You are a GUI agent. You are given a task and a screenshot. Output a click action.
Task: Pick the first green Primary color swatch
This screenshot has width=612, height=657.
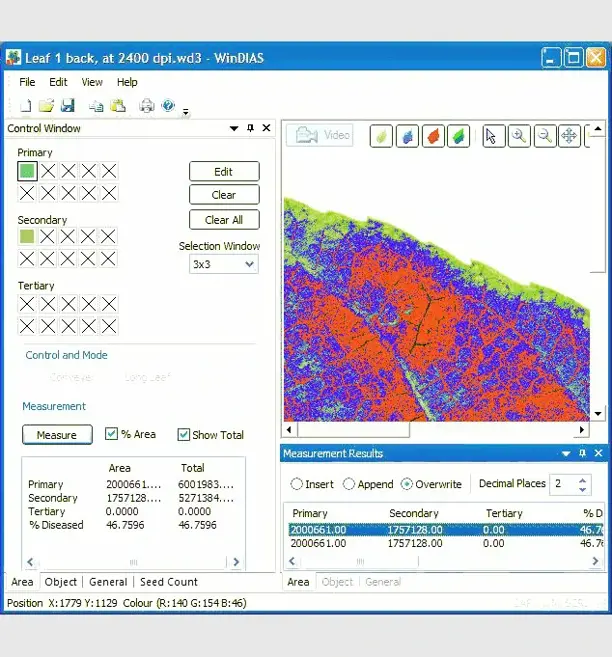point(27,171)
